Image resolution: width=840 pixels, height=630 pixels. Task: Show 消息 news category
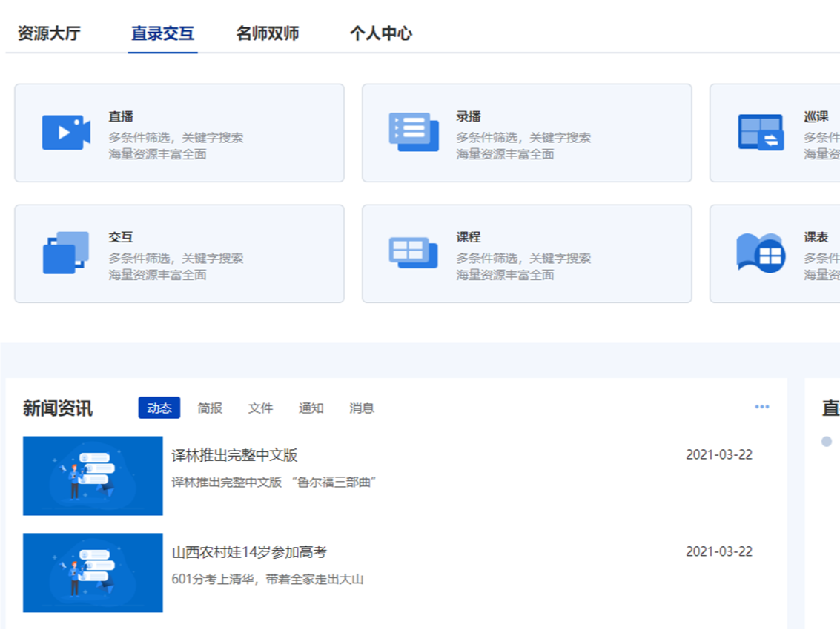click(x=362, y=408)
